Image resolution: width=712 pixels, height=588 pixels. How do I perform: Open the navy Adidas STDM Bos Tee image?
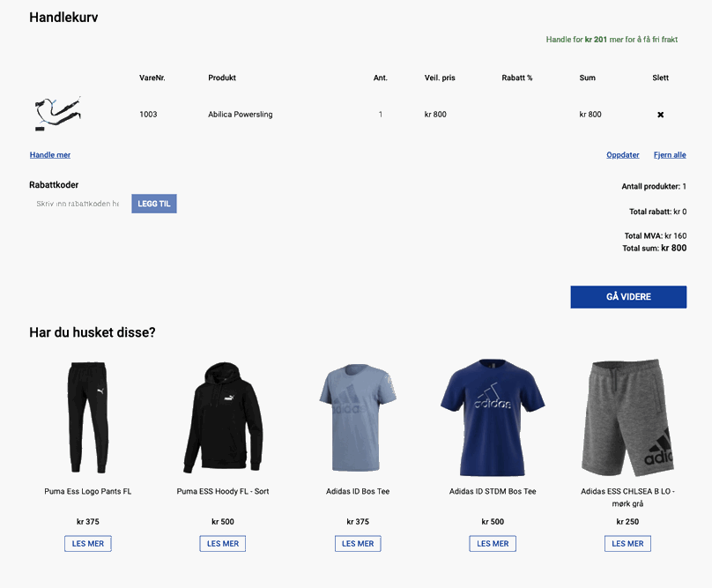click(493, 417)
